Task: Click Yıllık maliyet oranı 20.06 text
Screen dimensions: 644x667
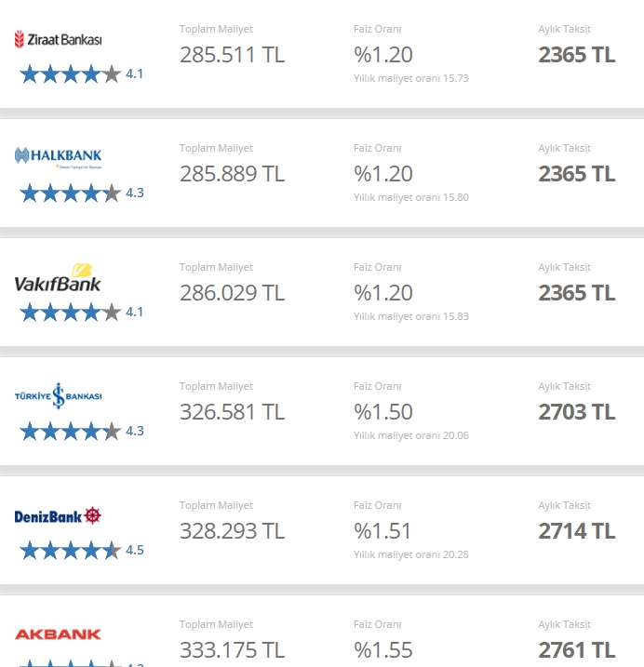Action: click(x=411, y=435)
